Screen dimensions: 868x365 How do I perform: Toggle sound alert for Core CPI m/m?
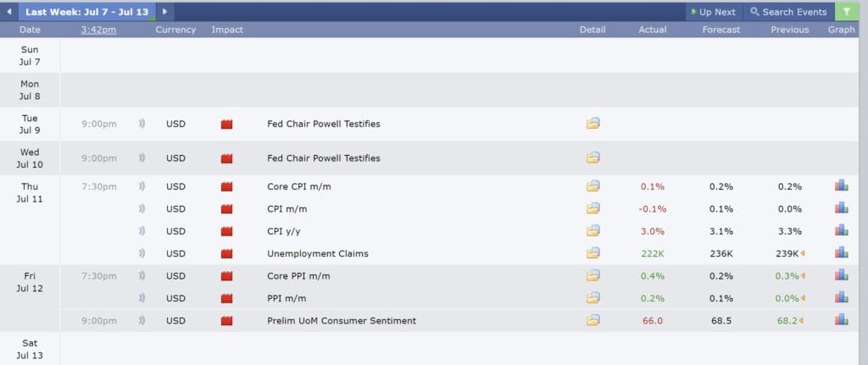tap(142, 186)
